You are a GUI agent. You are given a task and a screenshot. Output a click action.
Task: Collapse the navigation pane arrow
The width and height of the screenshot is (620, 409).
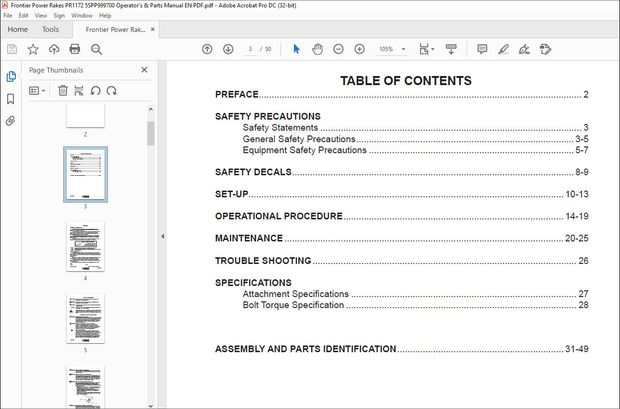pyautogui.click(x=163, y=236)
